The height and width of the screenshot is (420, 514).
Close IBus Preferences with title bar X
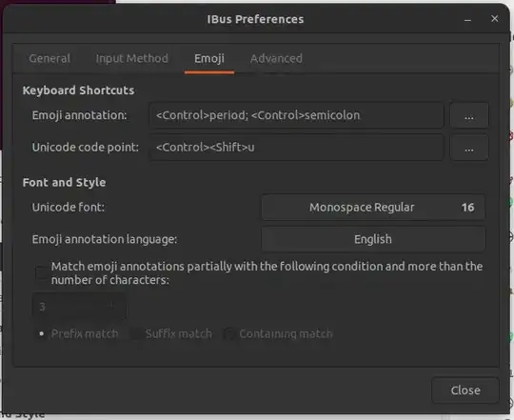click(494, 19)
